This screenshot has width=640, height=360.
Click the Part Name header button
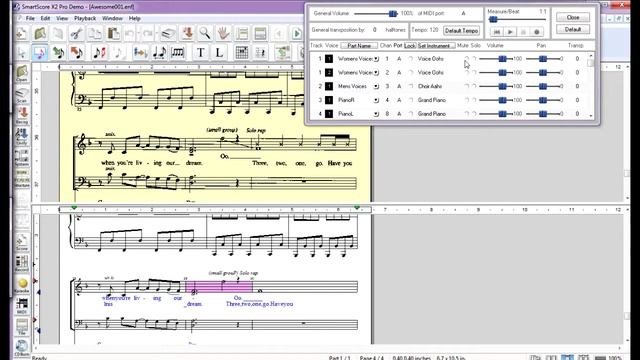(359, 45)
